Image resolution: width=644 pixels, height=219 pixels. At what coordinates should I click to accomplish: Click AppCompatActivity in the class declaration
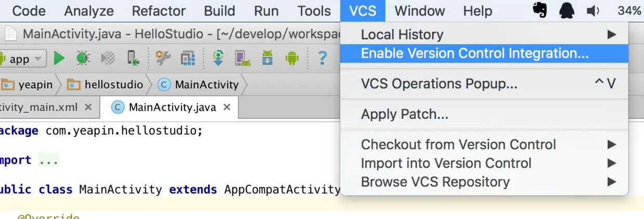click(282, 189)
